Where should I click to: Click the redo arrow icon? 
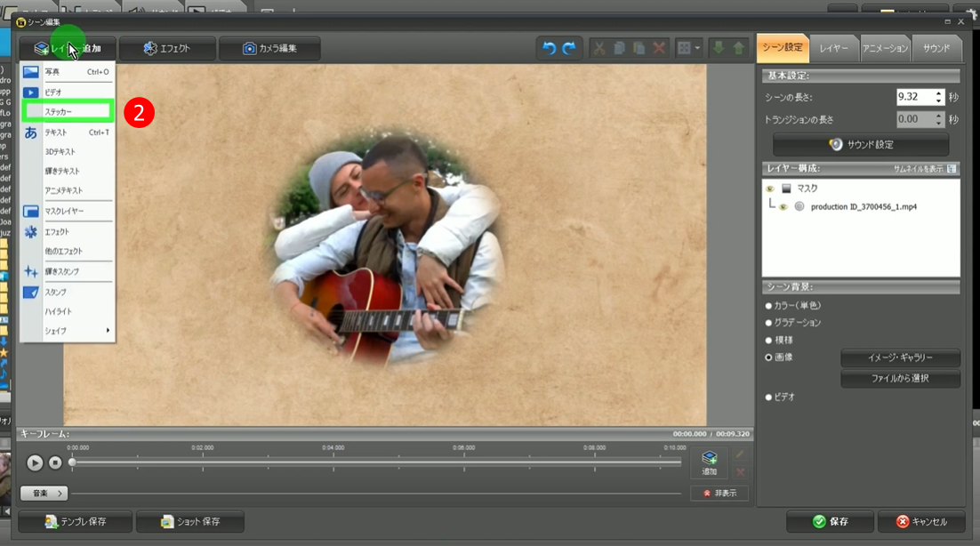pyautogui.click(x=569, y=48)
